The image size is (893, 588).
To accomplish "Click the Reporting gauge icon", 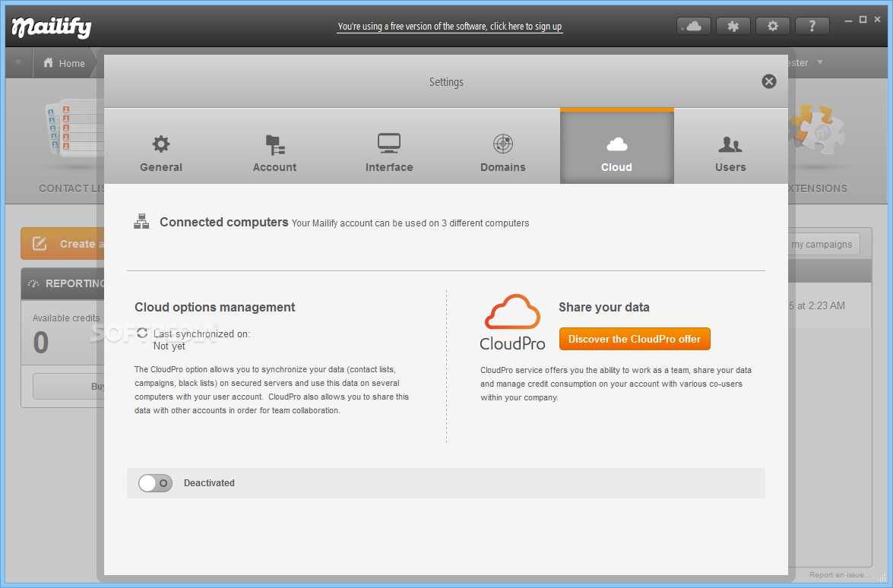I will click(33, 283).
